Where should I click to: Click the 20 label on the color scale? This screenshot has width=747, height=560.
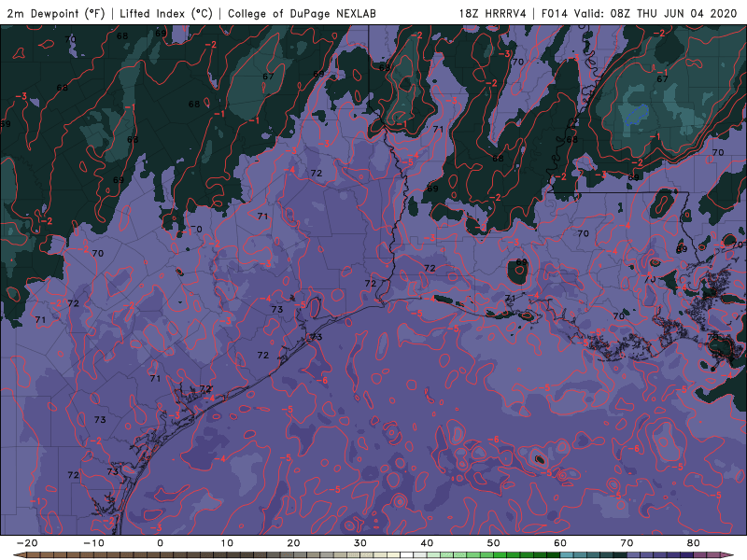click(293, 543)
